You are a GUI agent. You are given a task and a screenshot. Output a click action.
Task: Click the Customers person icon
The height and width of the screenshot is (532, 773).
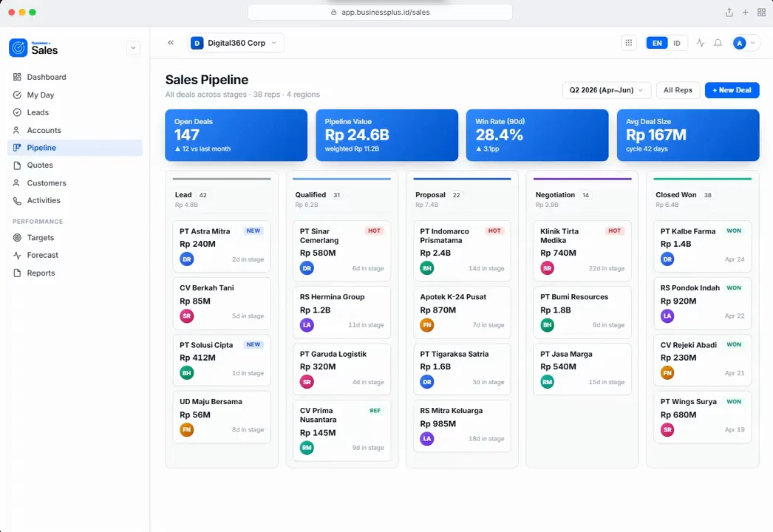coord(17,183)
